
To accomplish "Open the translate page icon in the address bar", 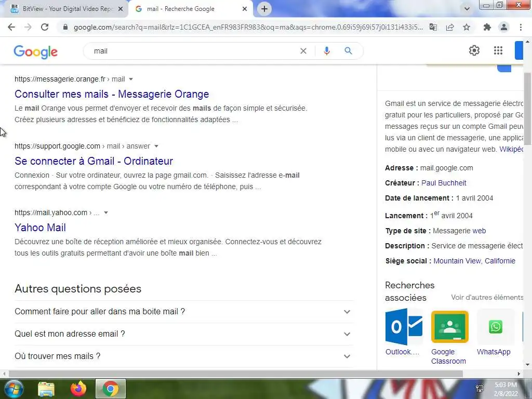I will (433, 27).
